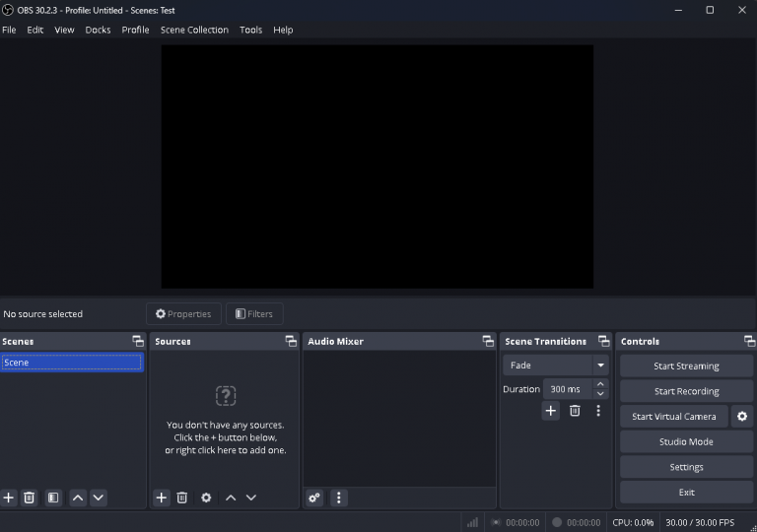Maximize the OBS window
This screenshot has width=757, height=532.
(710, 10)
